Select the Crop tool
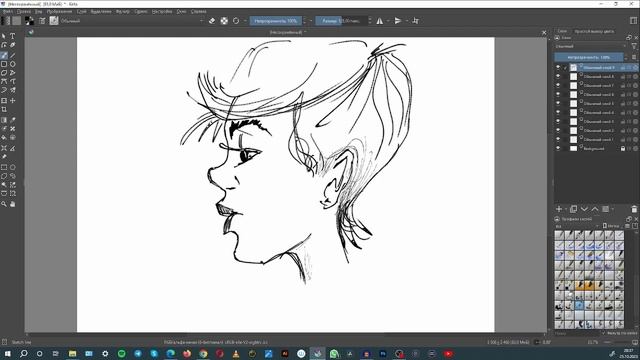Screen dimensions: 640x360 4,109
